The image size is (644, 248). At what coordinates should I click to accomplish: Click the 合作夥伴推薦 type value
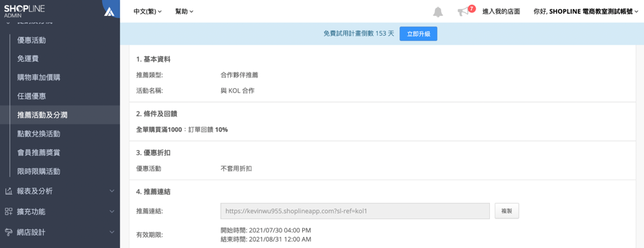(240, 75)
